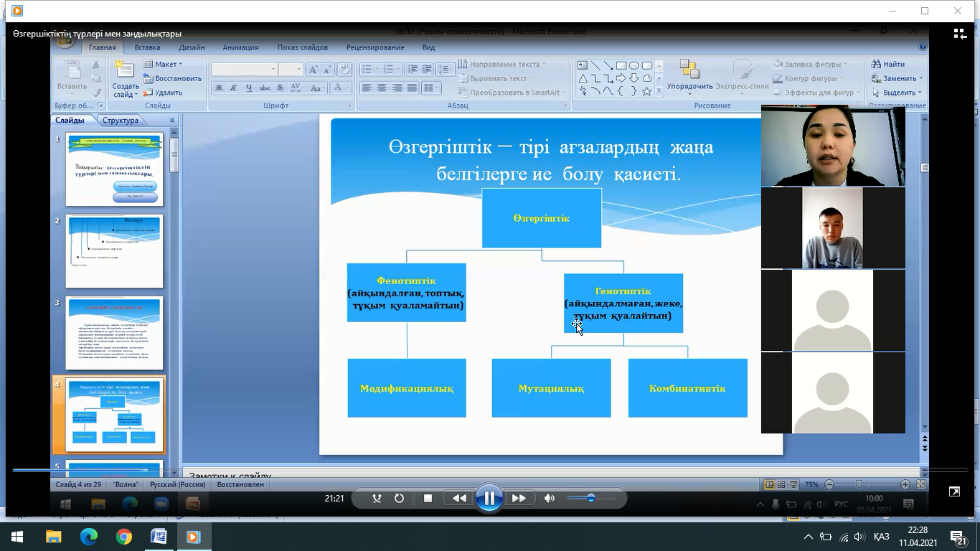Click the Найти find button
Screen dimensions: 980x551
(x=888, y=65)
